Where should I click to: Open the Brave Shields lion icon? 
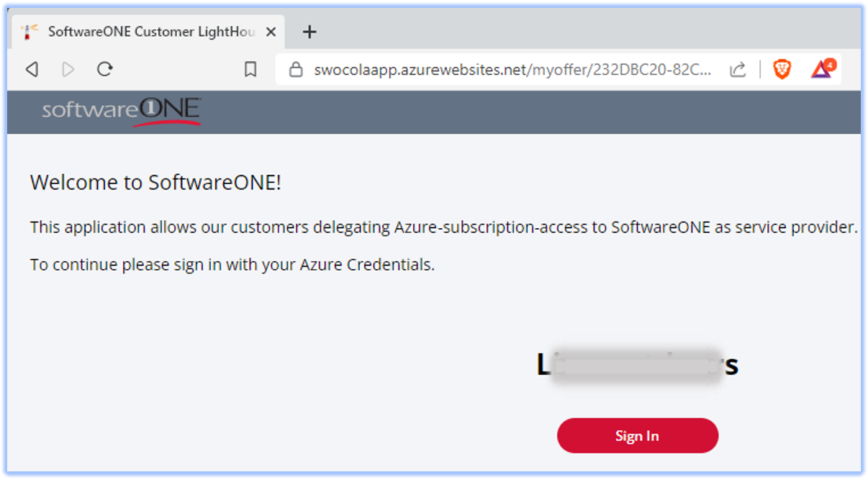tap(782, 69)
